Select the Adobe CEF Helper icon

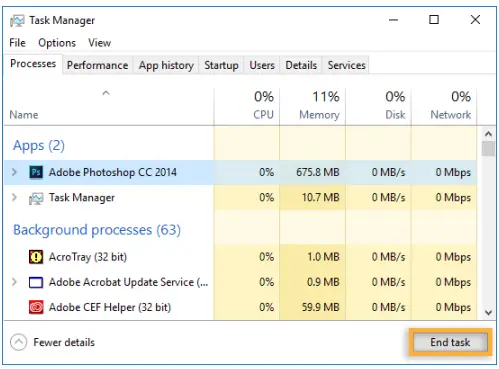(36, 307)
